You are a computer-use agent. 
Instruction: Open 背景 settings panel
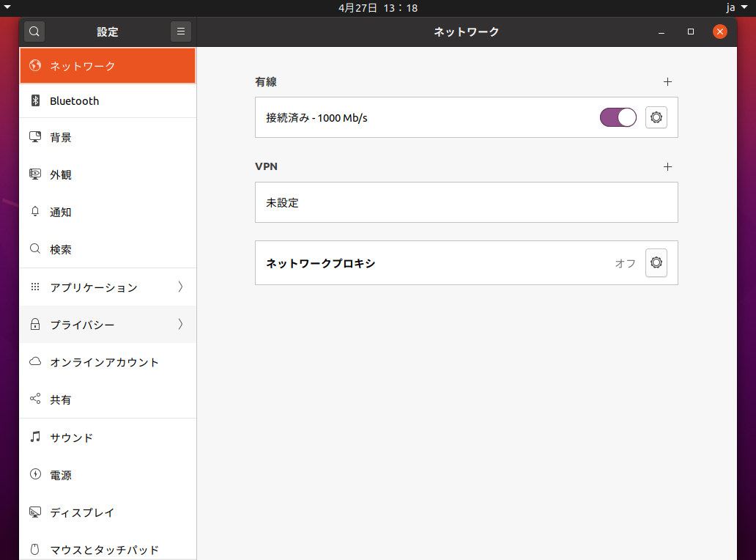pyautogui.click(x=108, y=138)
